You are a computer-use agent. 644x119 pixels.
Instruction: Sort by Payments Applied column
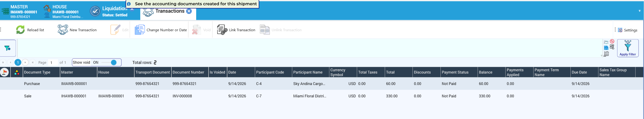[x=519, y=72]
